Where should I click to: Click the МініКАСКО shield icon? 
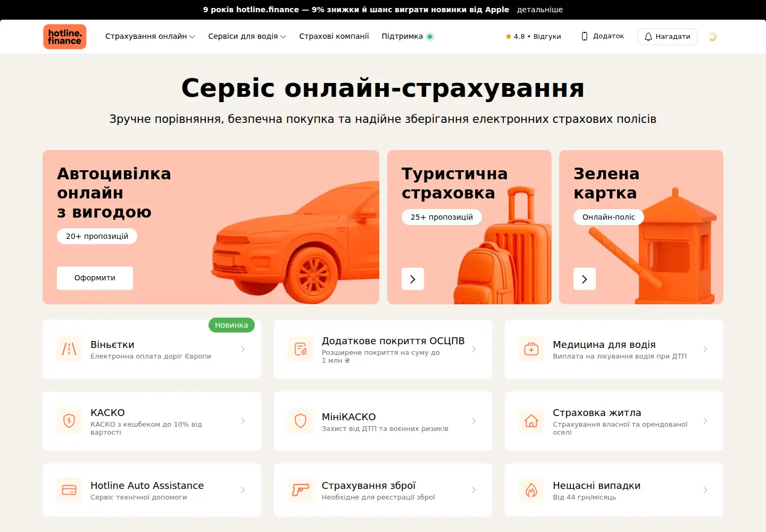301,421
